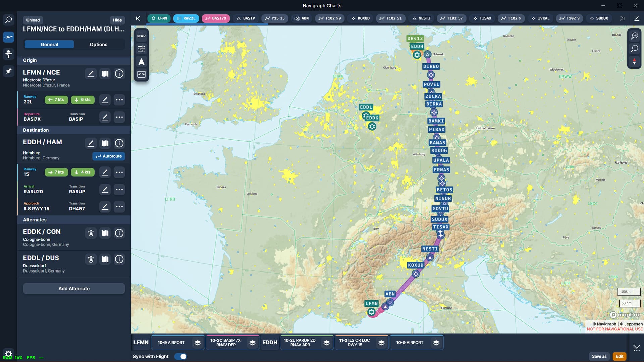
Task: Open more options for runway 22L
Action: click(119, 100)
